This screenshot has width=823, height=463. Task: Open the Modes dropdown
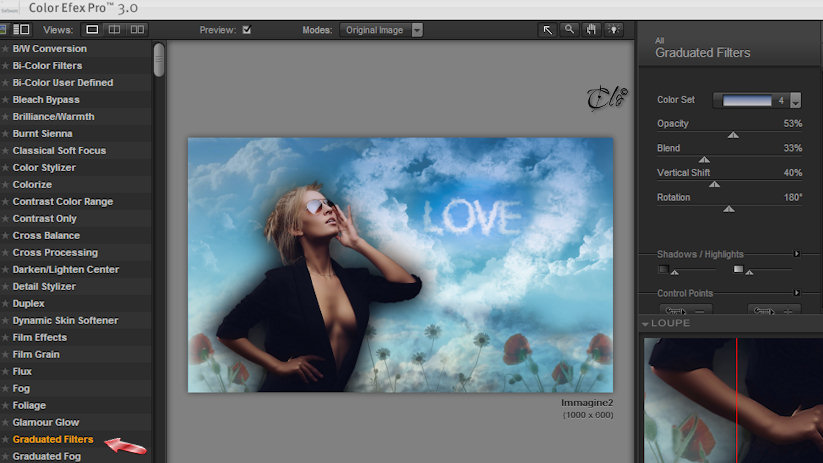click(382, 30)
